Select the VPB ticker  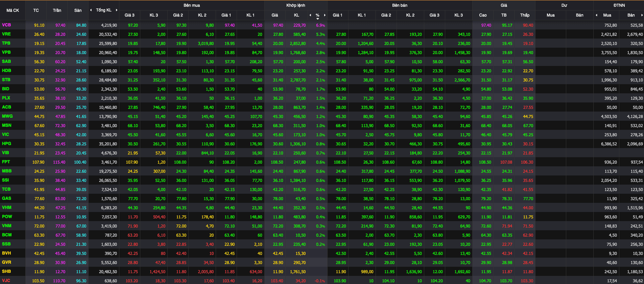(6, 52)
